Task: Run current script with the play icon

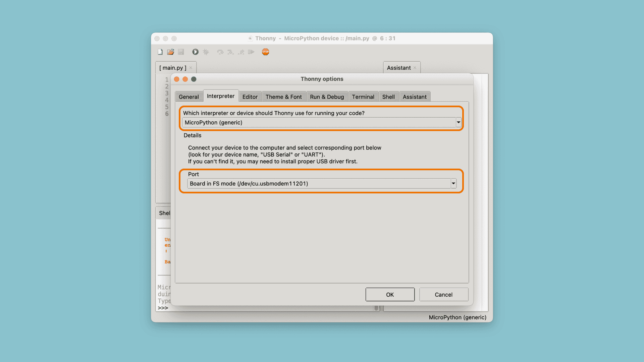Action: point(195,52)
